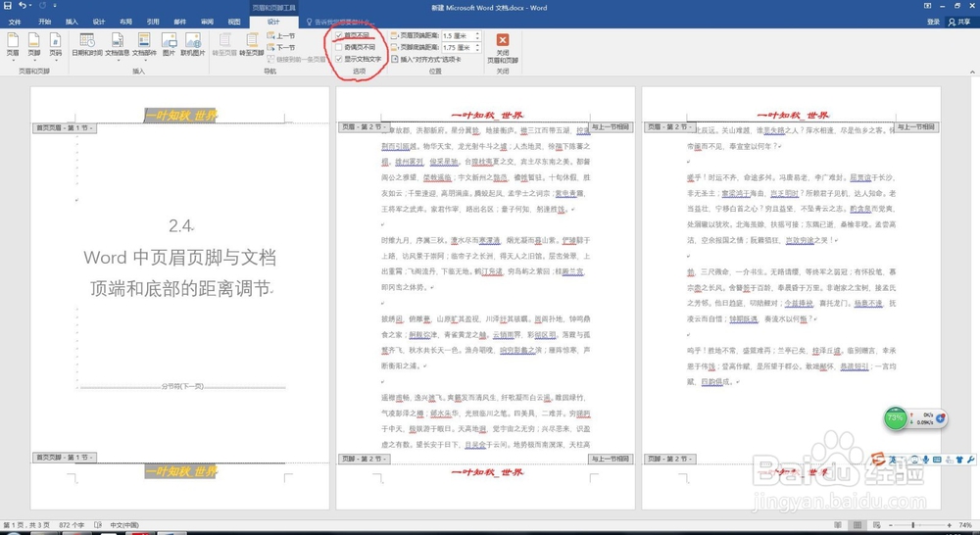Click the 首页页眉 - 第 1 节 label
This screenshot has height=535, width=980.
pyautogui.click(x=64, y=128)
